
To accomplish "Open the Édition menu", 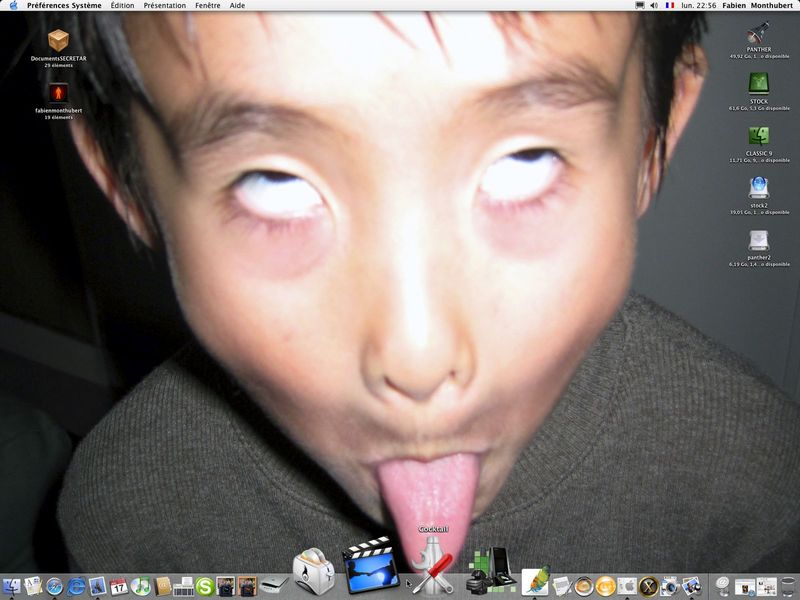I will click(x=122, y=6).
